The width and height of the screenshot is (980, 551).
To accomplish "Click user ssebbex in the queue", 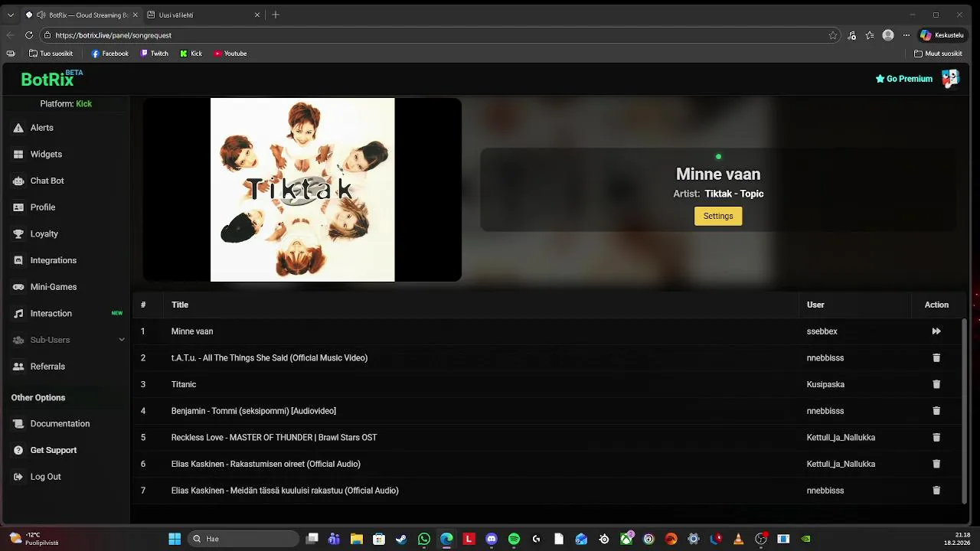I will 822,331.
